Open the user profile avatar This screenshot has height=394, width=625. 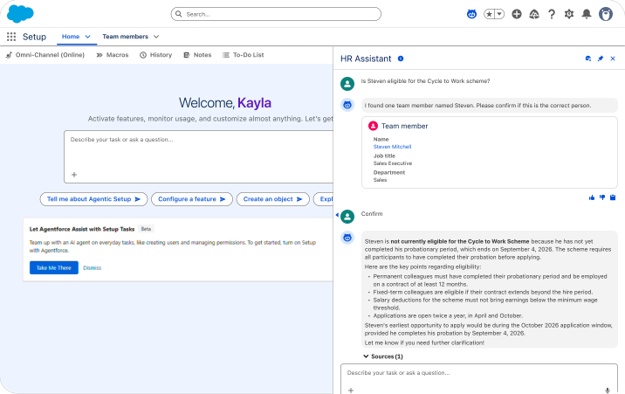605,14
